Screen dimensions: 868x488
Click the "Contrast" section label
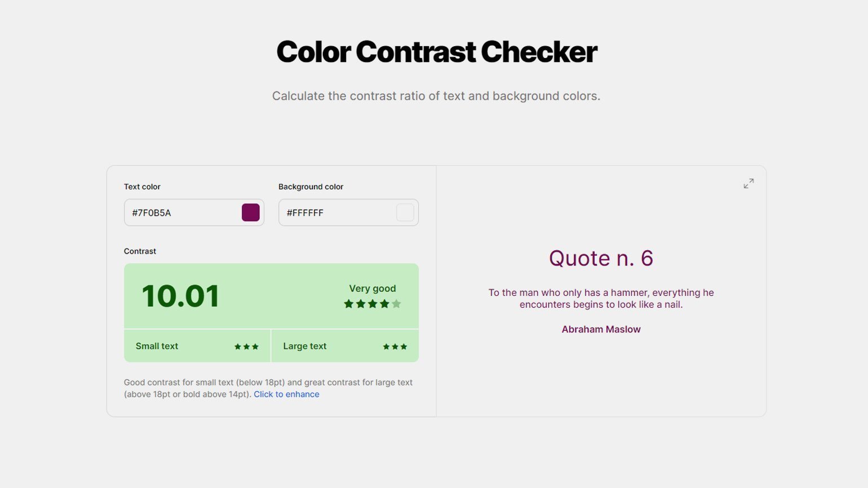tap(140, 251)
